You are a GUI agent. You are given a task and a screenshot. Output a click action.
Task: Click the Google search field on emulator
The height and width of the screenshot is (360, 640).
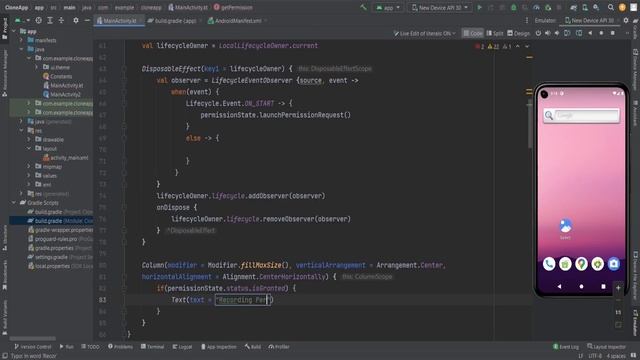tap(581, 116)
